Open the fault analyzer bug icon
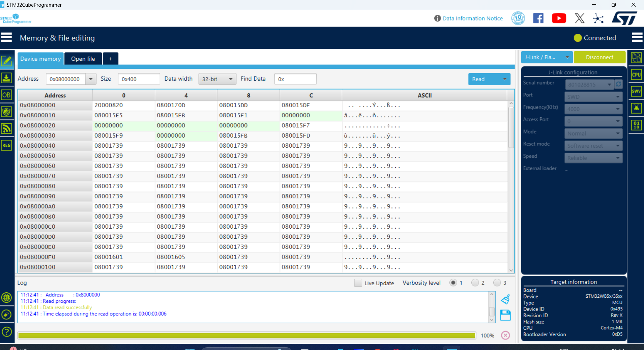 637,108
